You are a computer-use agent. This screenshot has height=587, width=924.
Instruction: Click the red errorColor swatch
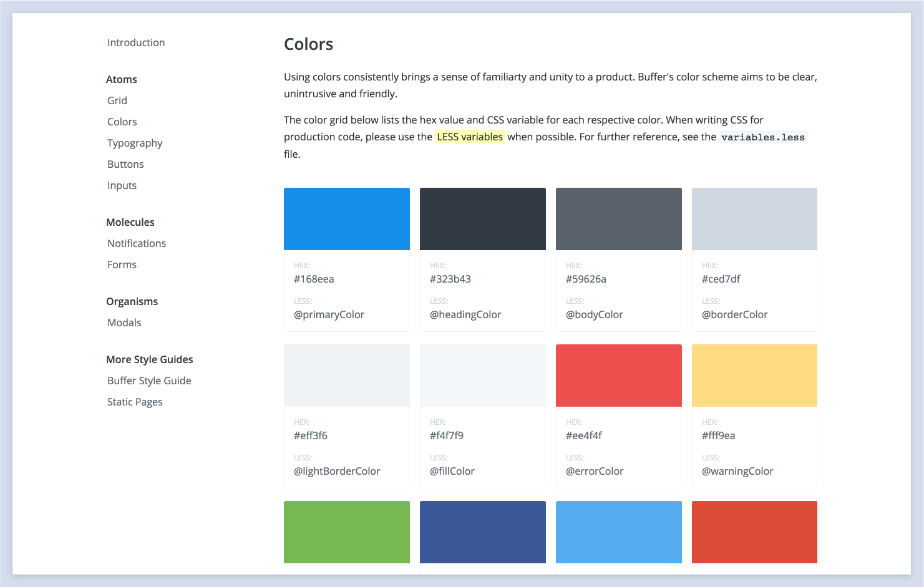pyautogui.click(x=619, y=376)
